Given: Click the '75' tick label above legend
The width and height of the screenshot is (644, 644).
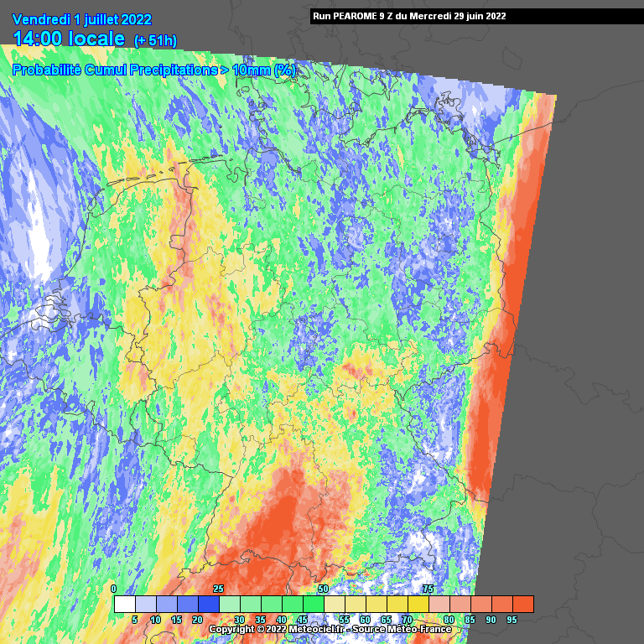Looking at the screenshot, I should (x=428, y=589).
